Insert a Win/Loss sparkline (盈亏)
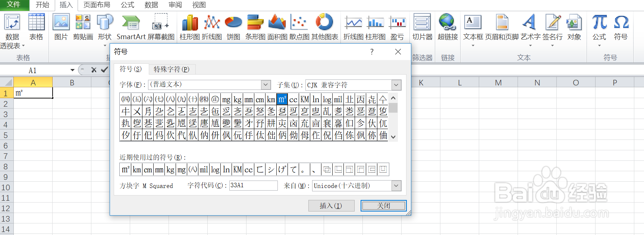Image resolution: width=644 pixels, height=235 pixels. 397,27
